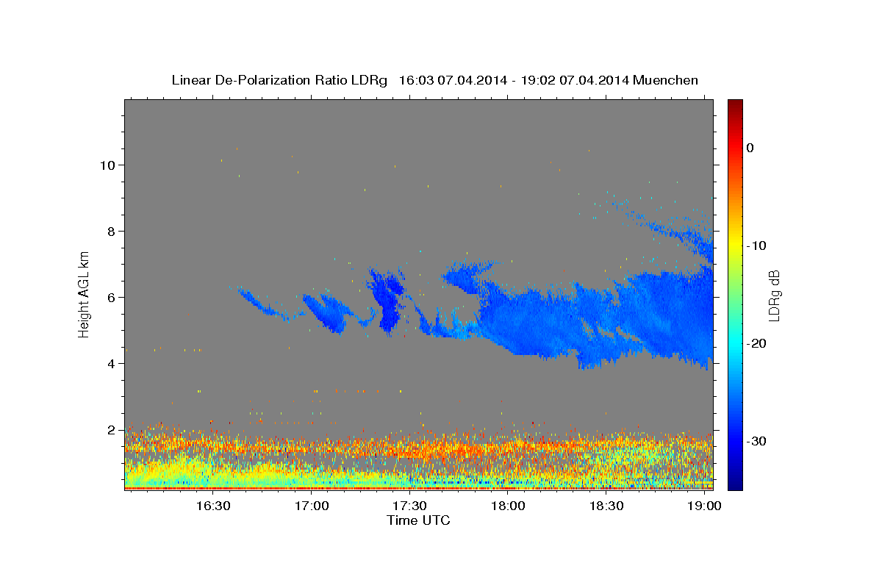882x588 pixels.
Task: Click the 'Height AGL km' axis title
Action: point(85,294)
